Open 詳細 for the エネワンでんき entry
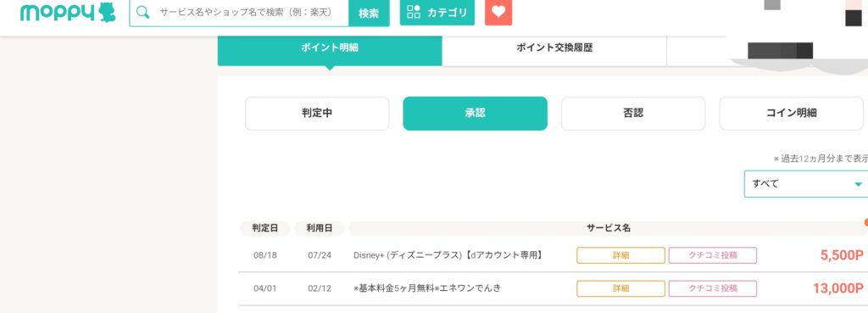Screen dimensions: 868x313 620,288
